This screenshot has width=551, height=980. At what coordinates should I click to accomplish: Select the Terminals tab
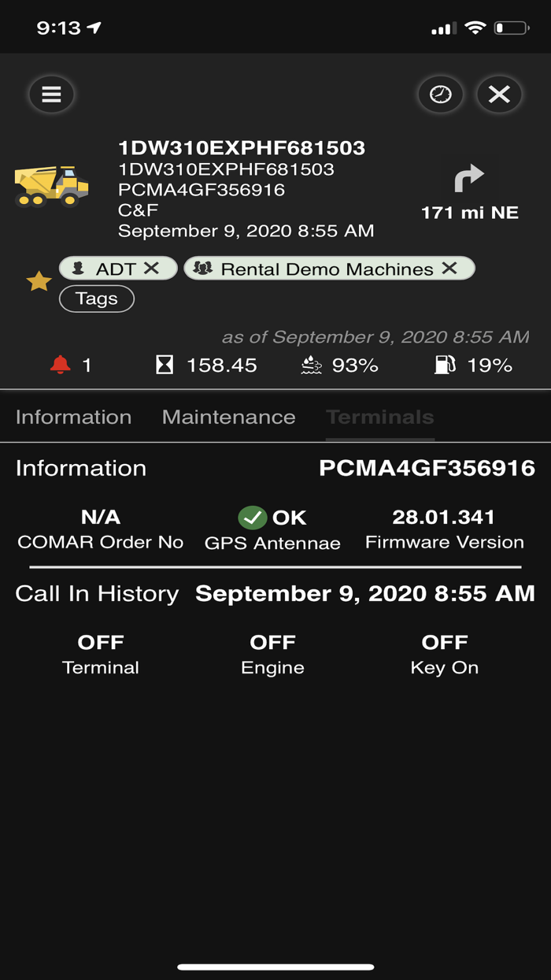(379, 417)
